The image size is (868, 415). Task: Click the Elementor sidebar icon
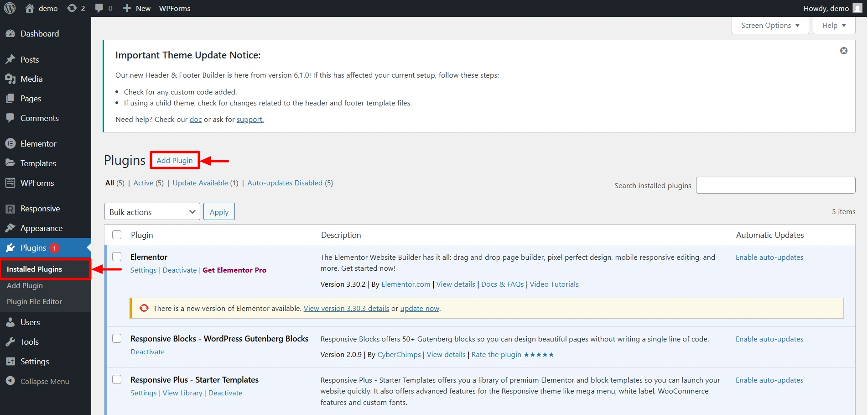(x=10, y=143)
